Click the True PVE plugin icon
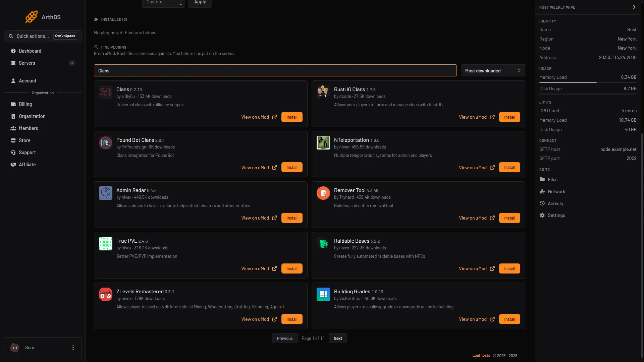Viewport: 644px width, 362px height. (x=106, y=244)
